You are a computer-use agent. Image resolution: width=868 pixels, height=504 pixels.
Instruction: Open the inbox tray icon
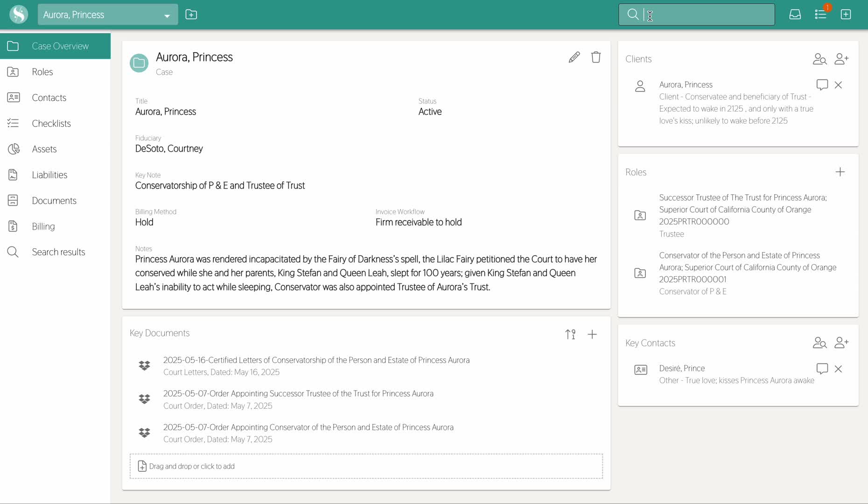(795, 14)
